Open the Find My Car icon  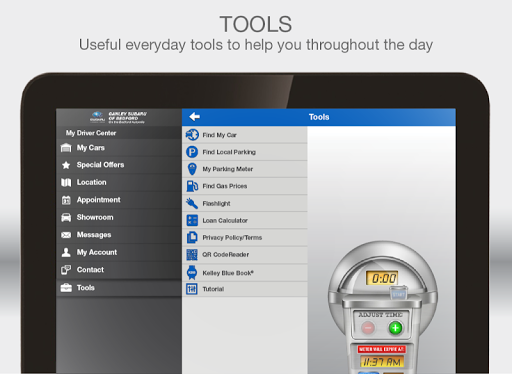coord(192,135)
